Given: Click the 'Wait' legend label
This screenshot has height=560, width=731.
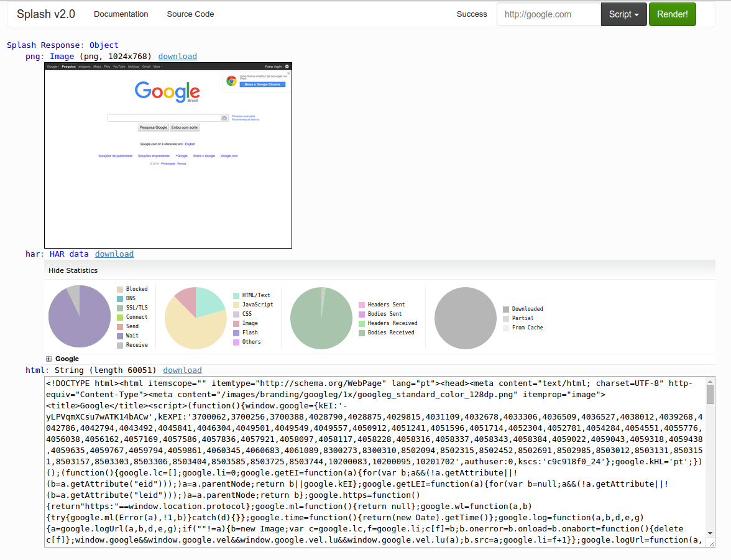Looking at the screenshot, I should (132, 336).
